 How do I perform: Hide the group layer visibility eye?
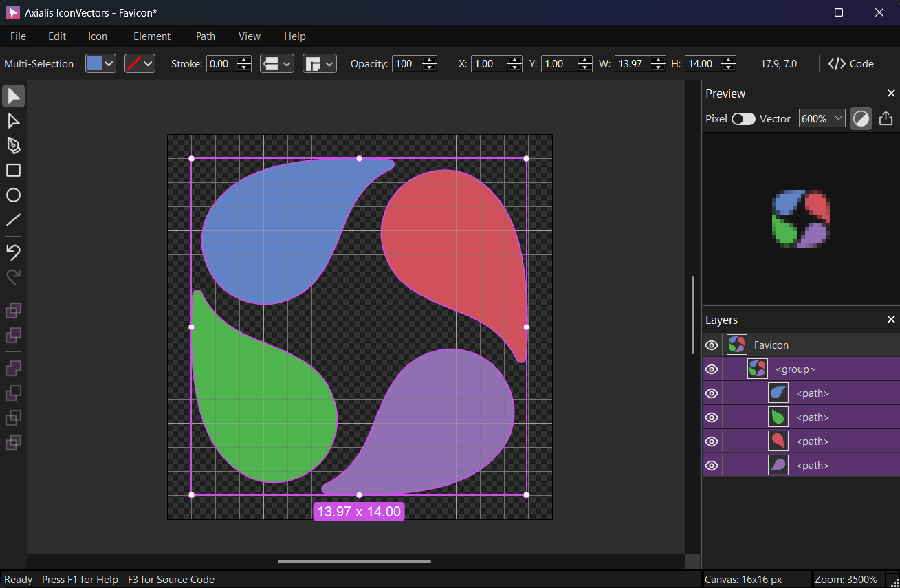click(712, 369)
